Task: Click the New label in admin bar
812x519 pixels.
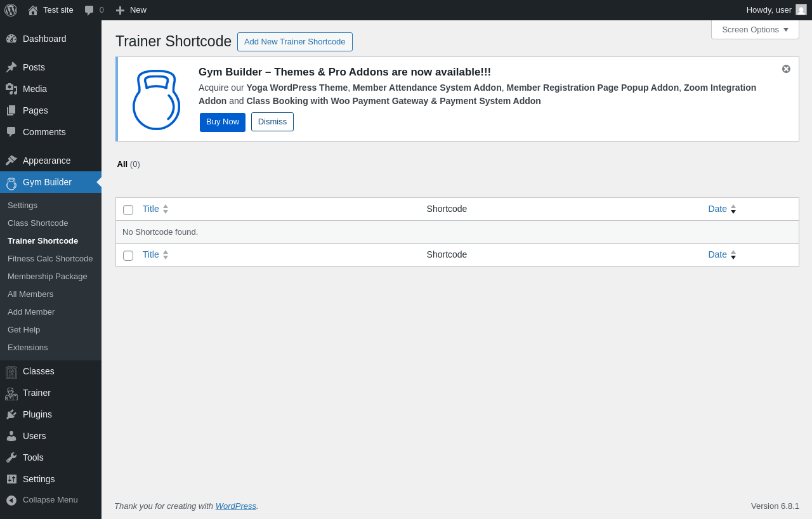Action: click(138, 10)
